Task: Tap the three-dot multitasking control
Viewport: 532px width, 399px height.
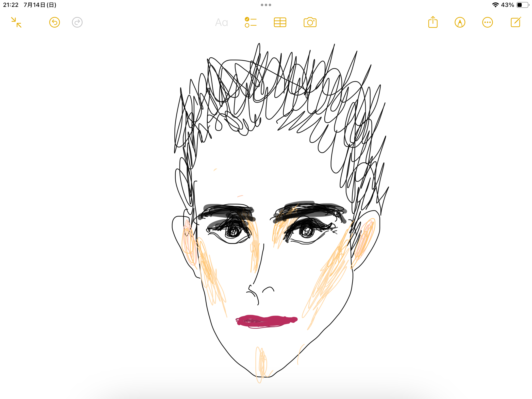Action: [266, 5]
